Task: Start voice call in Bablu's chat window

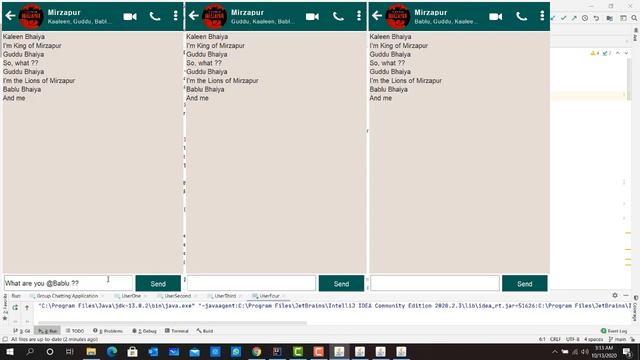Action: point(521,16)
